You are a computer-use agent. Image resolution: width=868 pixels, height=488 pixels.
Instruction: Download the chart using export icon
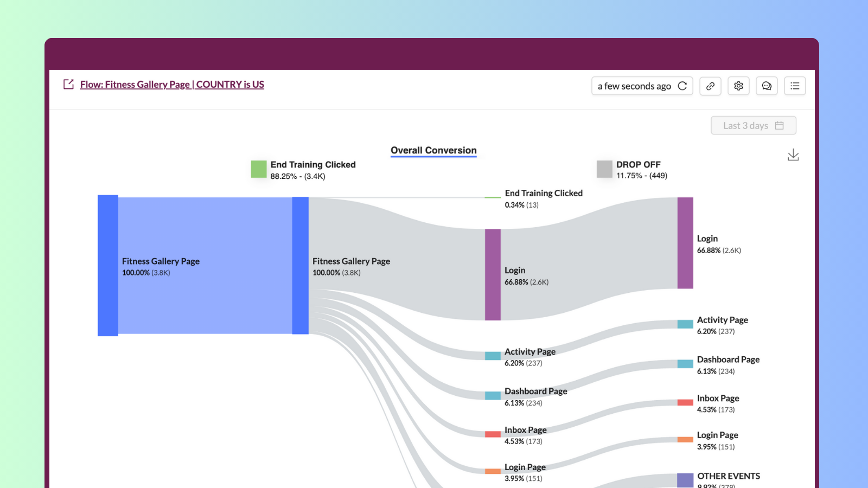click(793, 155)
